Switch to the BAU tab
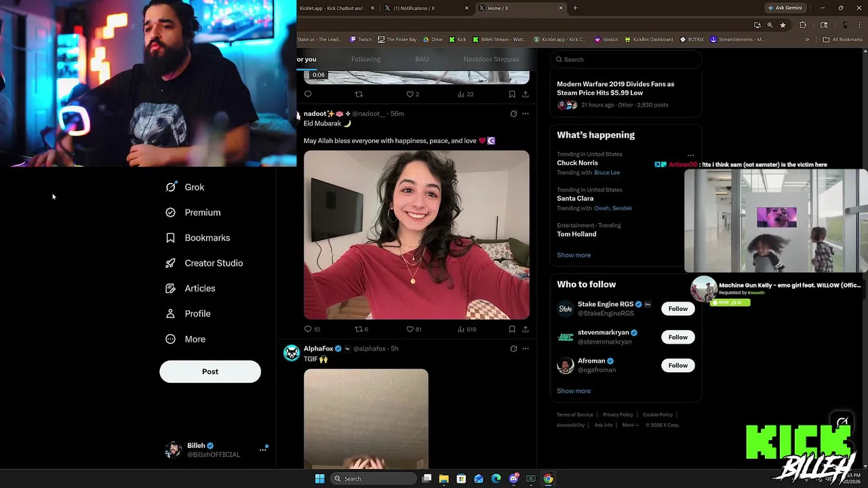 click(422, 59)
